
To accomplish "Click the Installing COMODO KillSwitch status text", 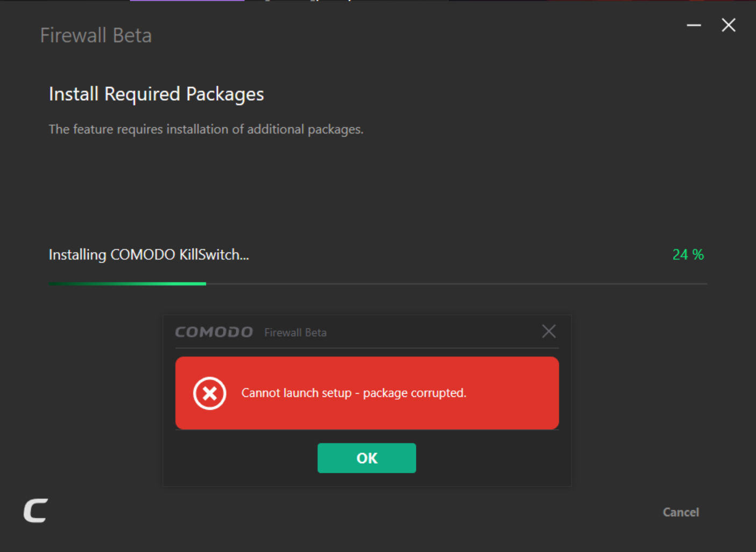I will pos(149,254).
